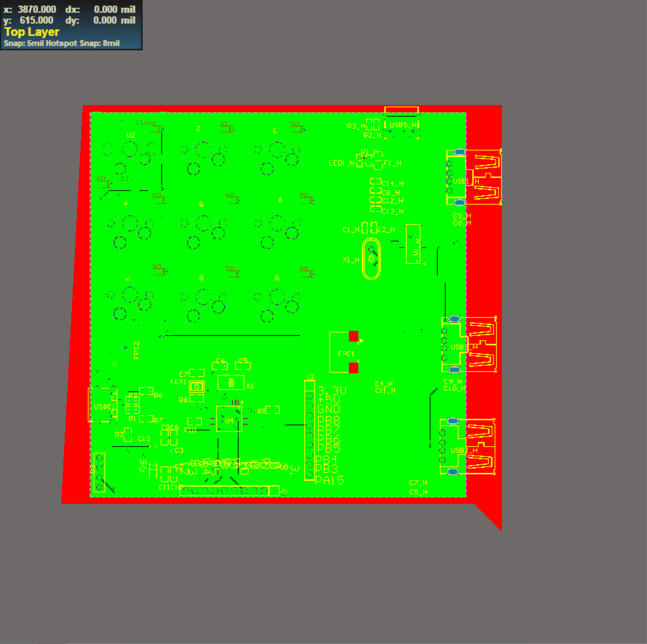Select the KEY1 push button footprint
The height and width of the screenshot is (644, 647).
tap(197, 387)
